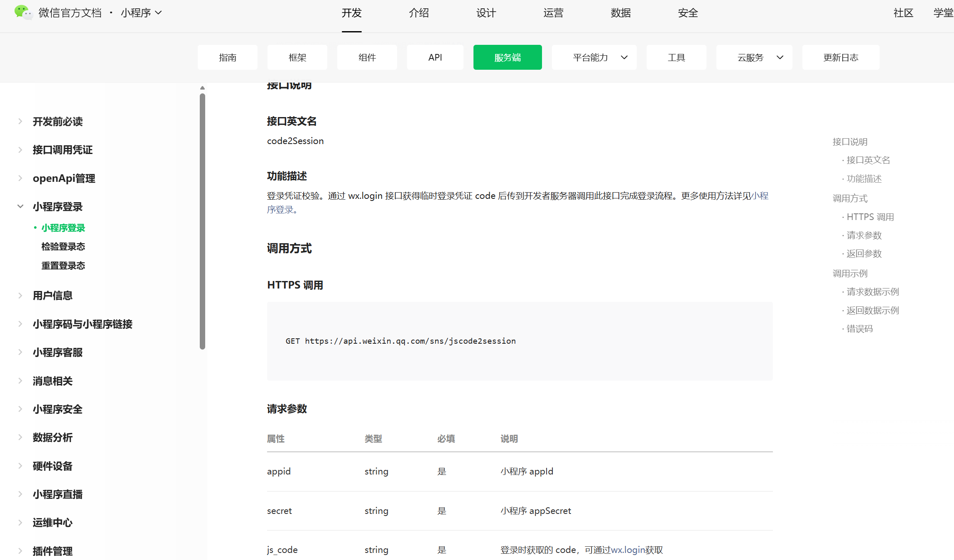Expand the 硬件设备 chevron icon

coord(20,466)
